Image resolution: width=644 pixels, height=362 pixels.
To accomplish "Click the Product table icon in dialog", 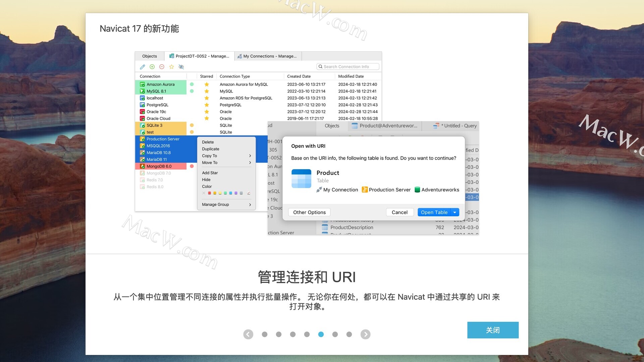I will [x=301, y=178].
